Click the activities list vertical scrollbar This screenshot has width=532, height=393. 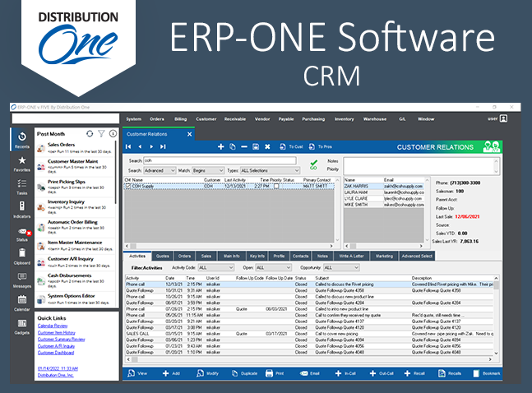point(497,315)
